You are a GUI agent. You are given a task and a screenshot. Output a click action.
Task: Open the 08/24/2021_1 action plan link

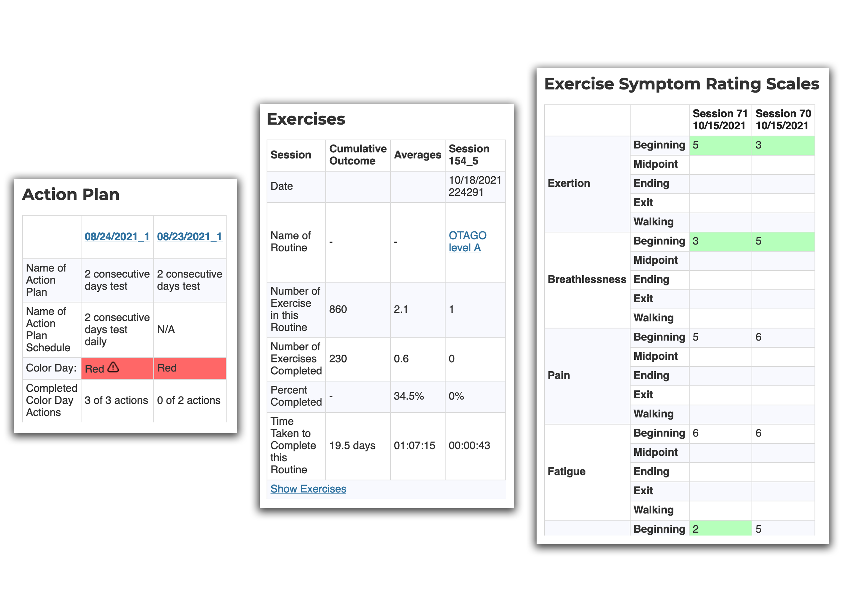pos(117,236)
